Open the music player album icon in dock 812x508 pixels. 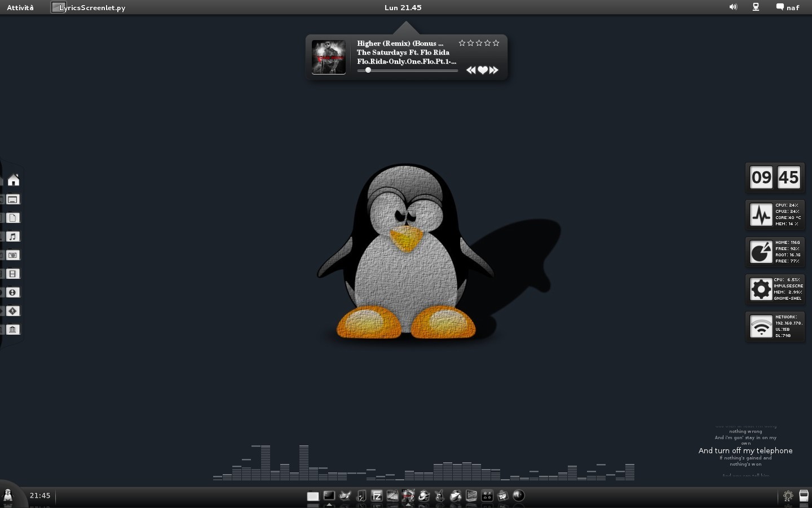click(x=408, y=496)
